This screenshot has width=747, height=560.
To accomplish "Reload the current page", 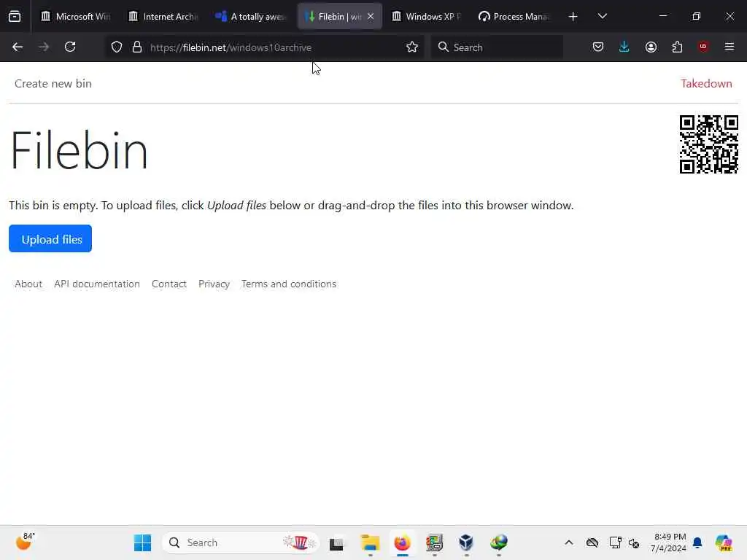I will point(70,47).
